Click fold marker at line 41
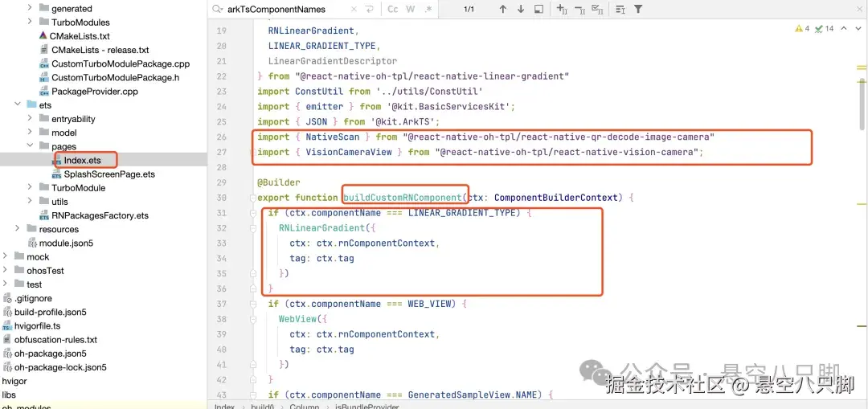 tap(253, 364)
